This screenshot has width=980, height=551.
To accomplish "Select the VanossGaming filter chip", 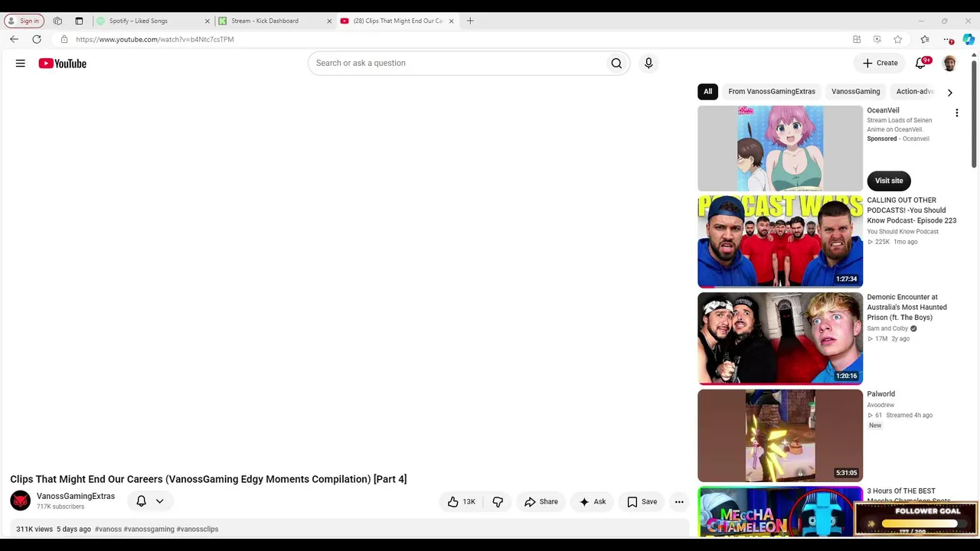I will tap(855, 92).
